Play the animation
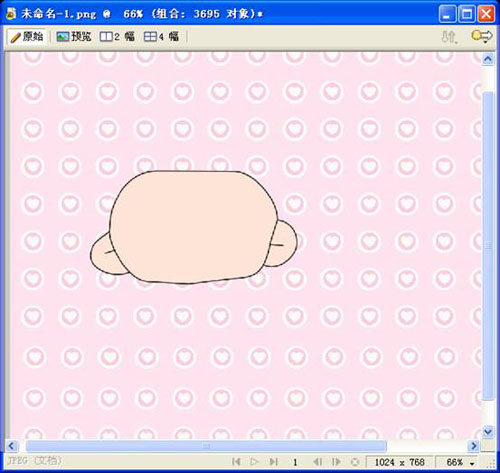The height and width of the screenshot is (473, 500). 254,462
